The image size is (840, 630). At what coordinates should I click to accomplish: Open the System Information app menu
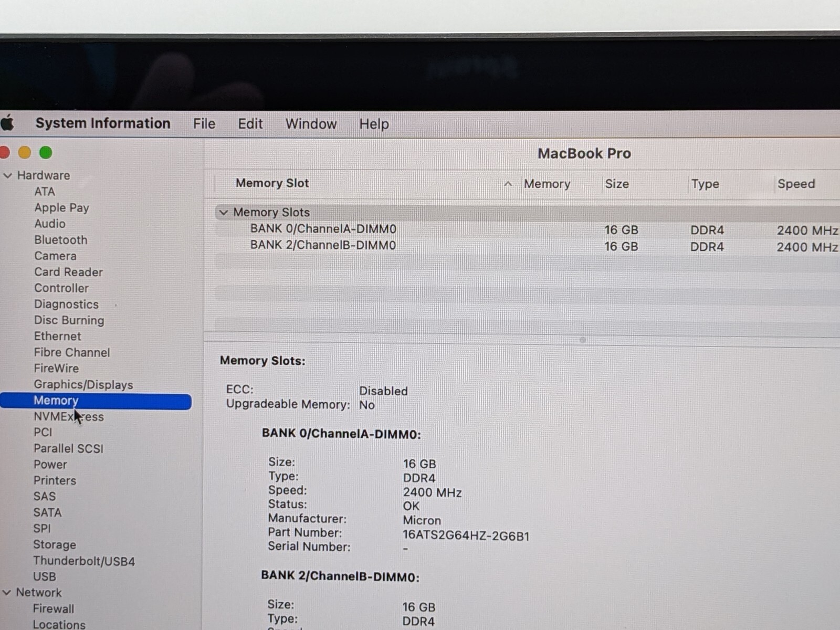103,123
